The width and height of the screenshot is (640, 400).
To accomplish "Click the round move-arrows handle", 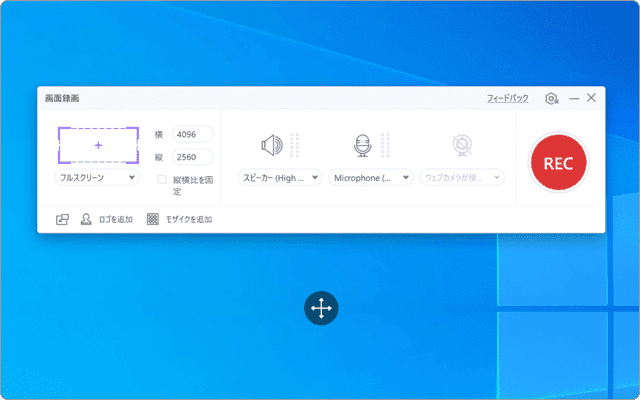I will coord(321,308).
